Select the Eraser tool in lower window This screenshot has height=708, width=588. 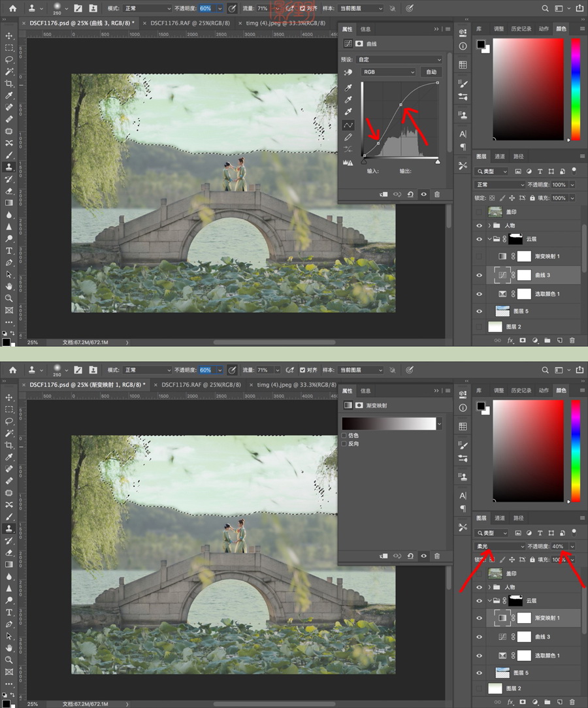9,553
